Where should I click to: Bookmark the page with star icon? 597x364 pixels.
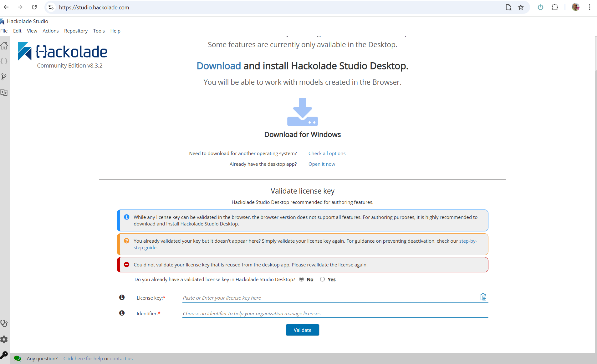click(521, 7)
